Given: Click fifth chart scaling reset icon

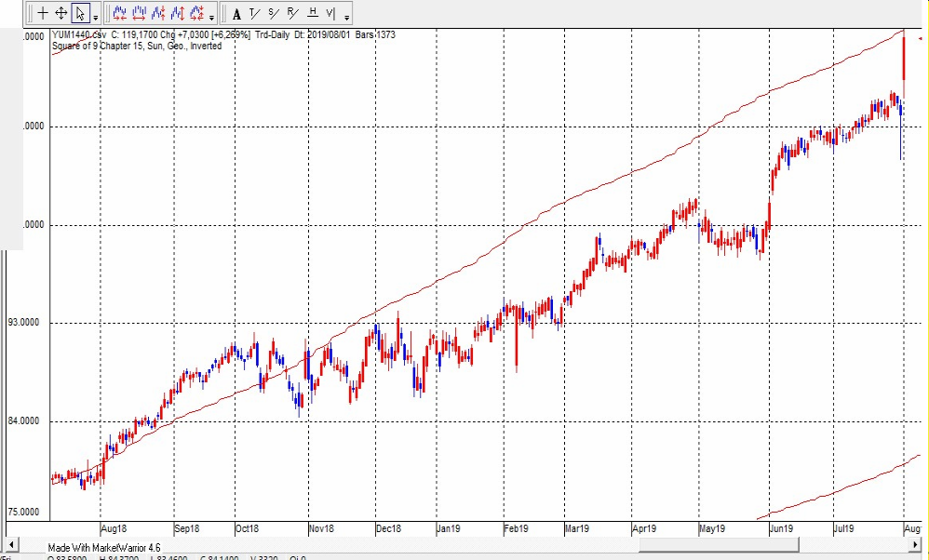Looking at the screenshot, I should pyautogui.click(x=197, y=13).
